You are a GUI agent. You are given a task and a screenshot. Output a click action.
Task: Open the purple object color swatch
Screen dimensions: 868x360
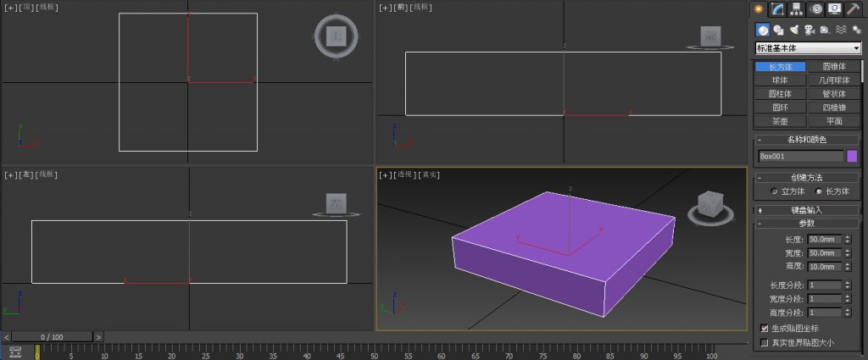tap(852, 157)
